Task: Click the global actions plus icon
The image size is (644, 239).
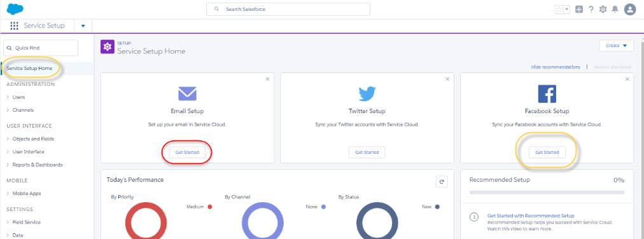Action: point(579,10)
